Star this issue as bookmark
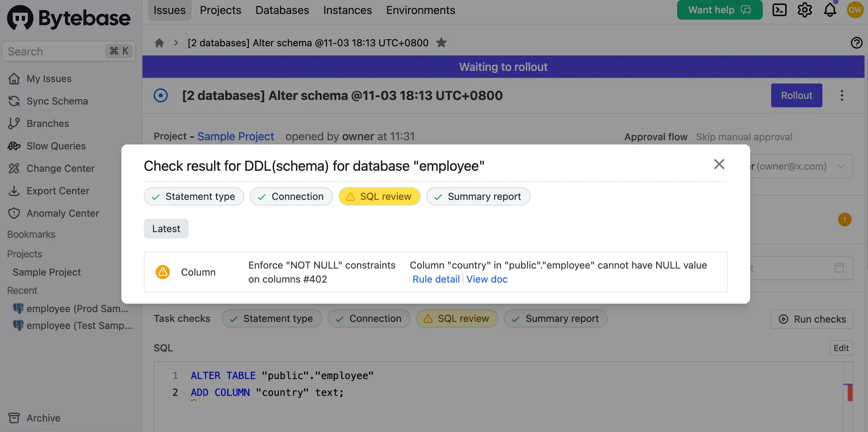Screen dimensions: 868x432 (x=441, y=42)
